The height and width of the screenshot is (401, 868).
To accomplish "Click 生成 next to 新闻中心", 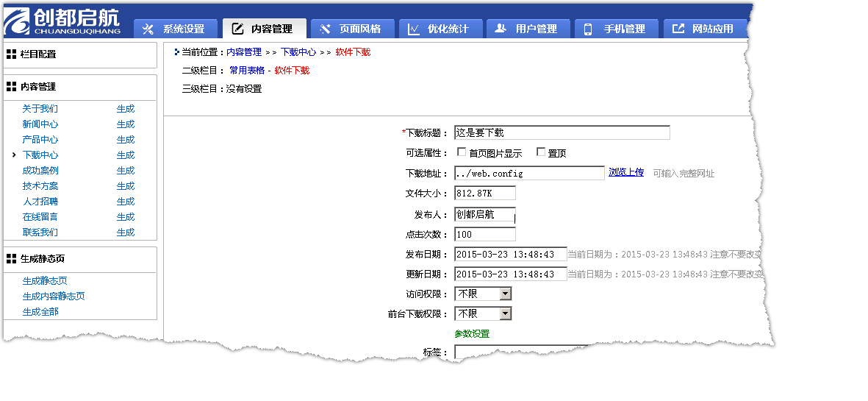I will point(126,124).
